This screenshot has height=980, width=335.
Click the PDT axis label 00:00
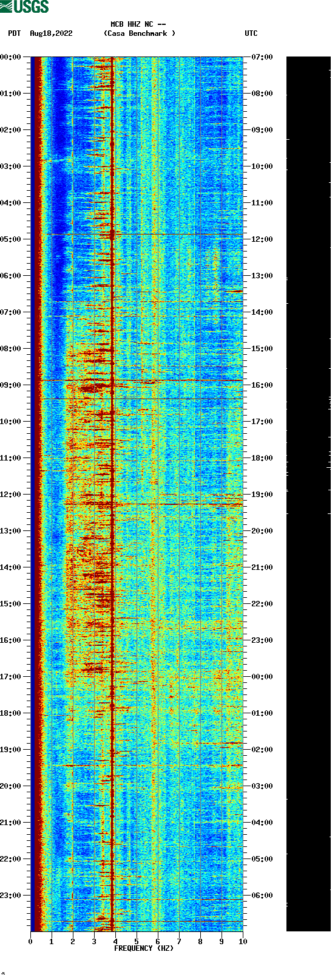coord(11,57)
